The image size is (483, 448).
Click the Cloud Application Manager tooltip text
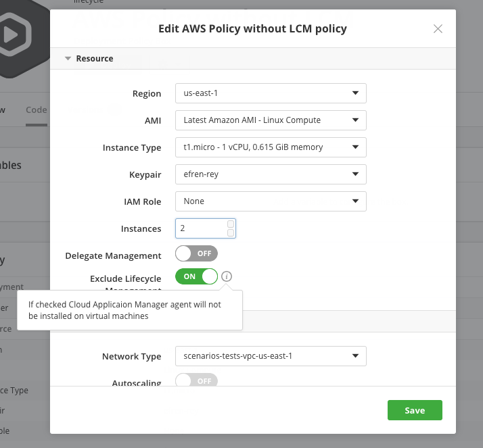124,310
